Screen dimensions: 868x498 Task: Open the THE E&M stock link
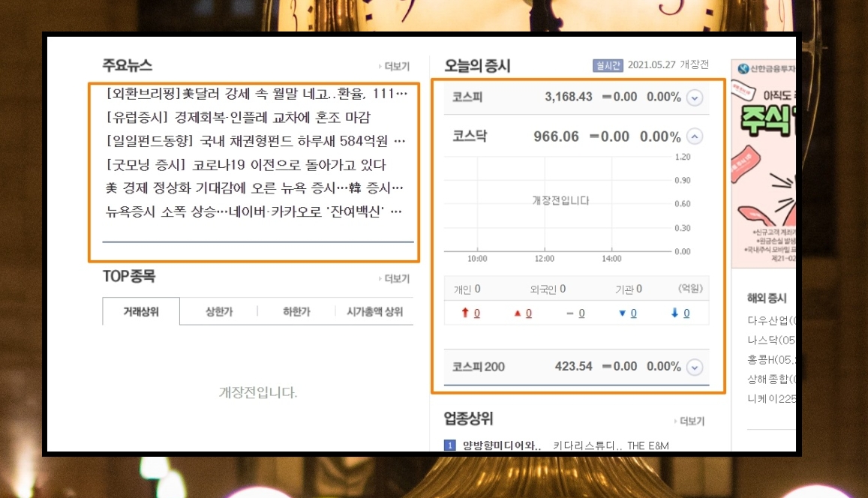647,445
